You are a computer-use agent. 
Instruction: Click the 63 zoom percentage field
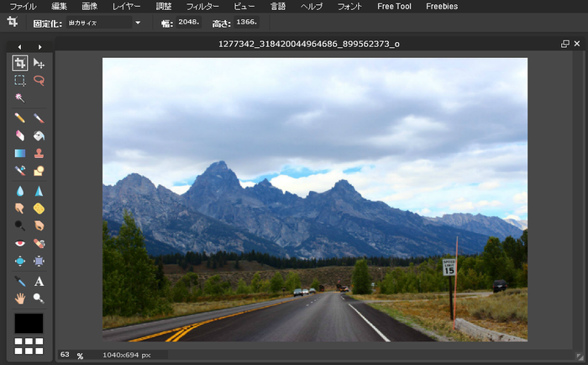click(x=65, y=354)
